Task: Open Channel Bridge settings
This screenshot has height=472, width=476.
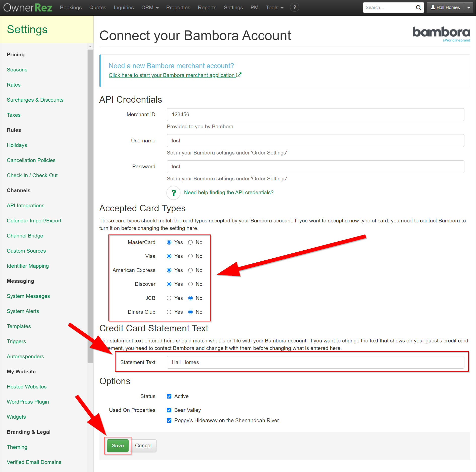Action: click(x=25, y=236)
